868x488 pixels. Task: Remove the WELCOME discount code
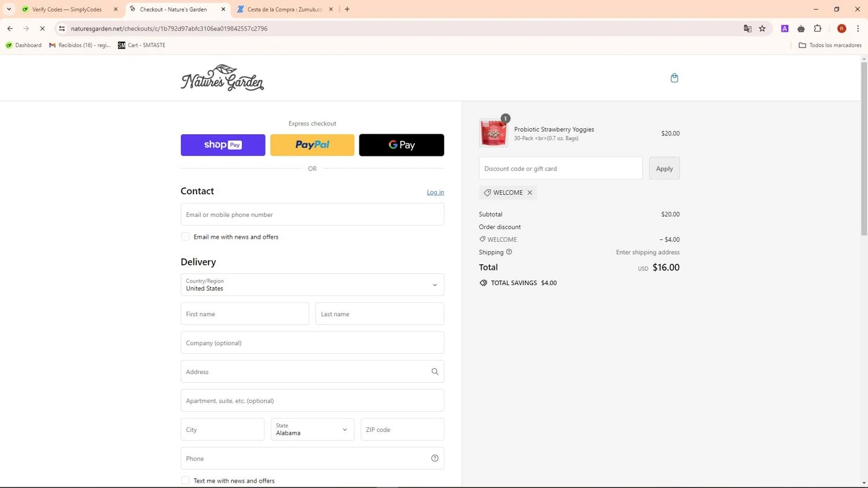click(x=529, y=193)
